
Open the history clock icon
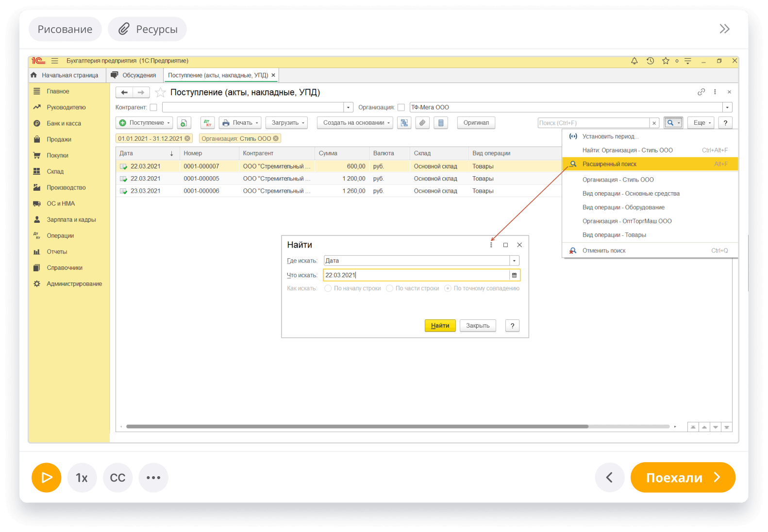tap(650, 61)
